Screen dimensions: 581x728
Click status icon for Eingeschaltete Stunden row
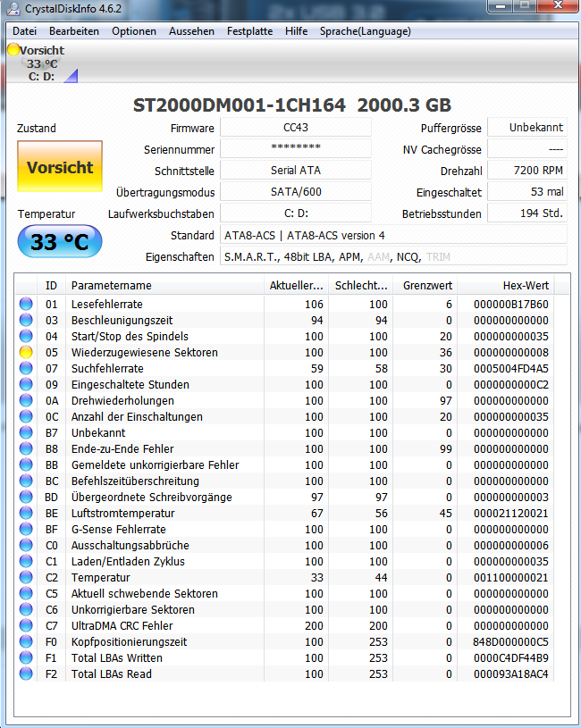pos(26,384)
